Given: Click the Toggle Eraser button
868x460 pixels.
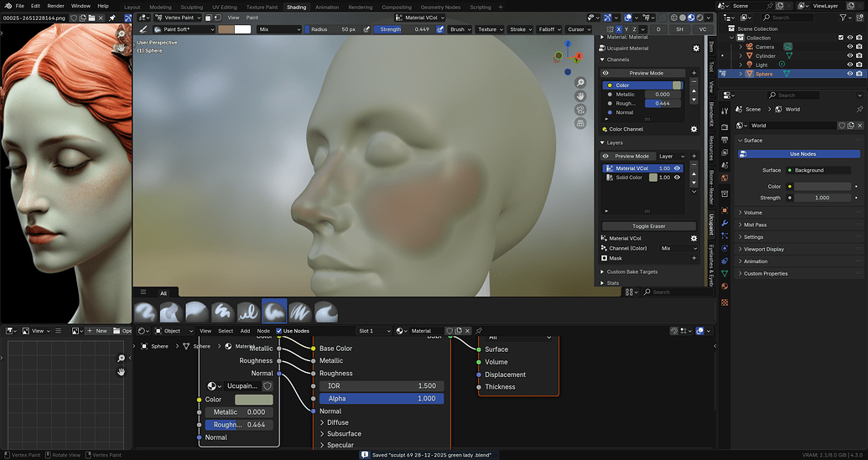Looking at the screenshot, I should click(x=649, y=226).
